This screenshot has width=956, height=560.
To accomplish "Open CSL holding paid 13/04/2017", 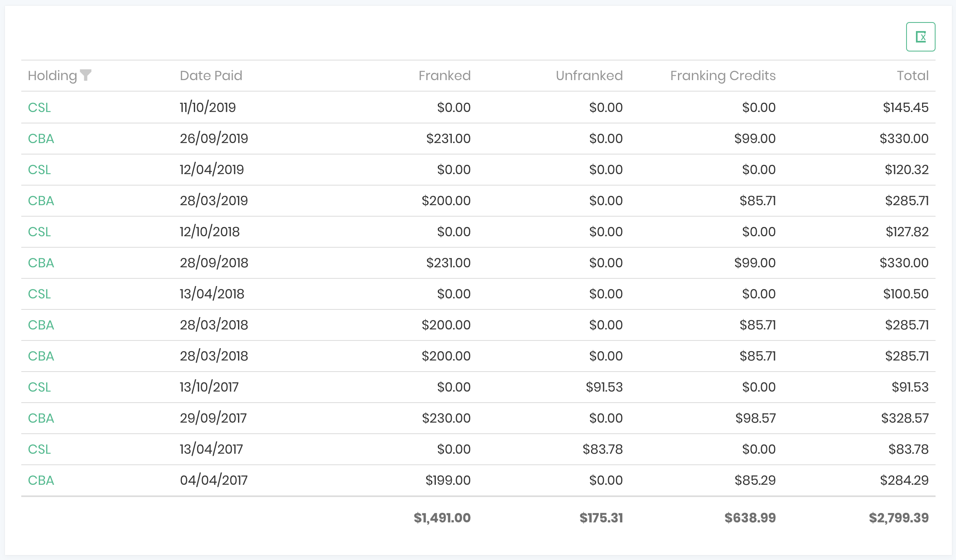I will pyautogui.click(x=39, y=449).
